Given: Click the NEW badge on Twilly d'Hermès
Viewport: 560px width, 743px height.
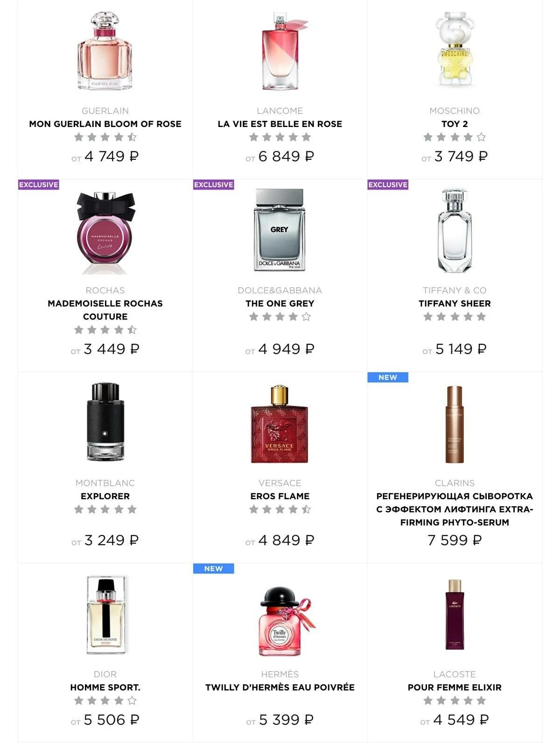Looking at the screenshot, I should pyautogui.click(x=213, y=568).
